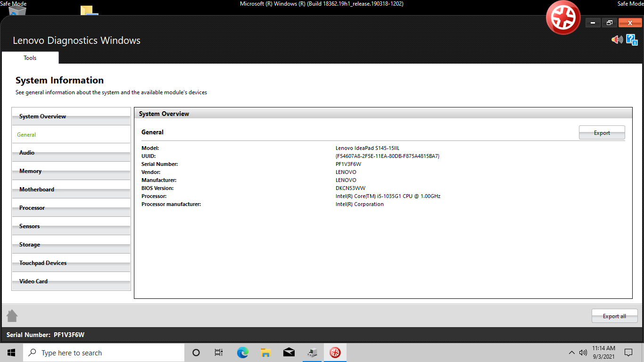Open the Storage section in the sidebar
The width and height of the screenshot is (644, 362).
tap(71, 245)
